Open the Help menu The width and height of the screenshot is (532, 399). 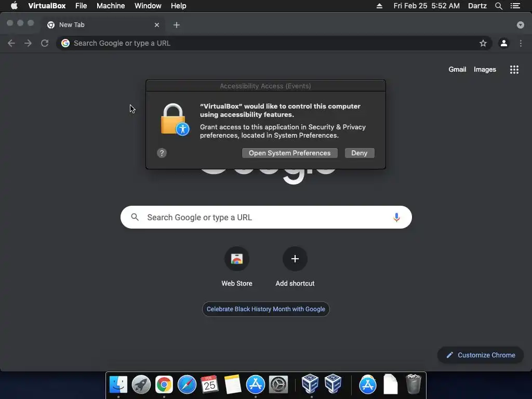coord(179,6)
